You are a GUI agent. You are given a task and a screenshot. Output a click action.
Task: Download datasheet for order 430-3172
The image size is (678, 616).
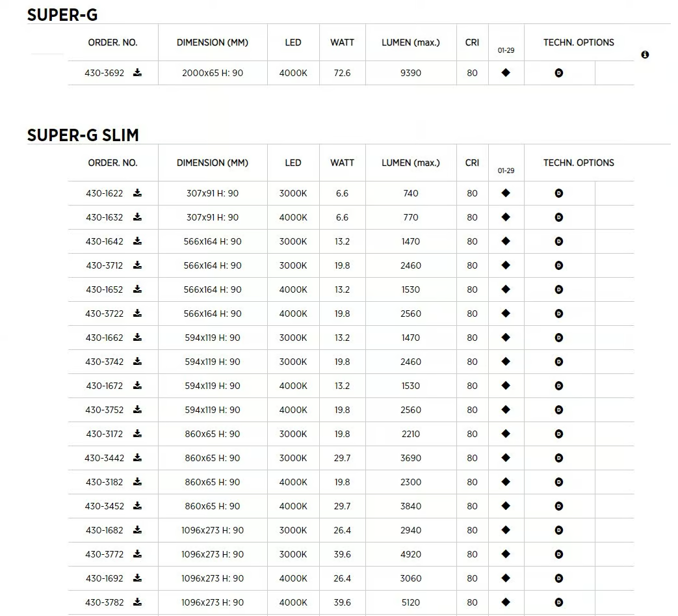click(138, 433)
